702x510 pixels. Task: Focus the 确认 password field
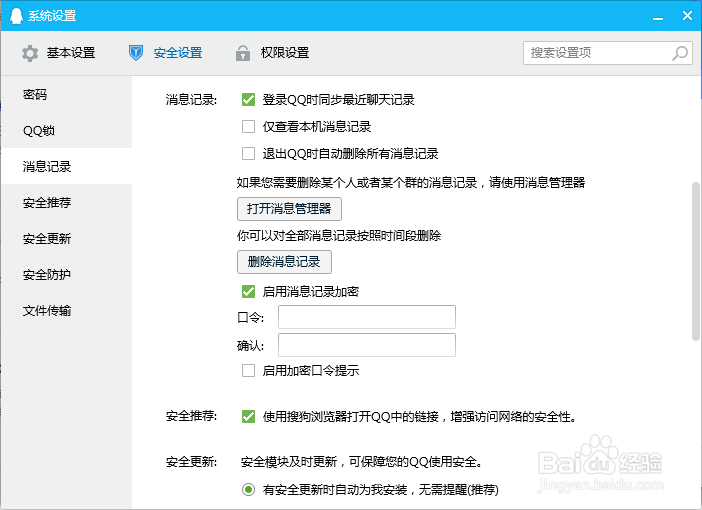pyautogui.click(x=367, y=345)
